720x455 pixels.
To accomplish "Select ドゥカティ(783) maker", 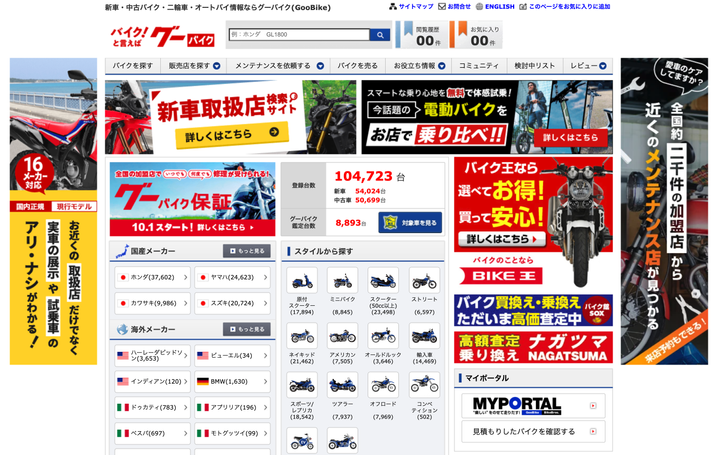I will click(x=152, y=407).
